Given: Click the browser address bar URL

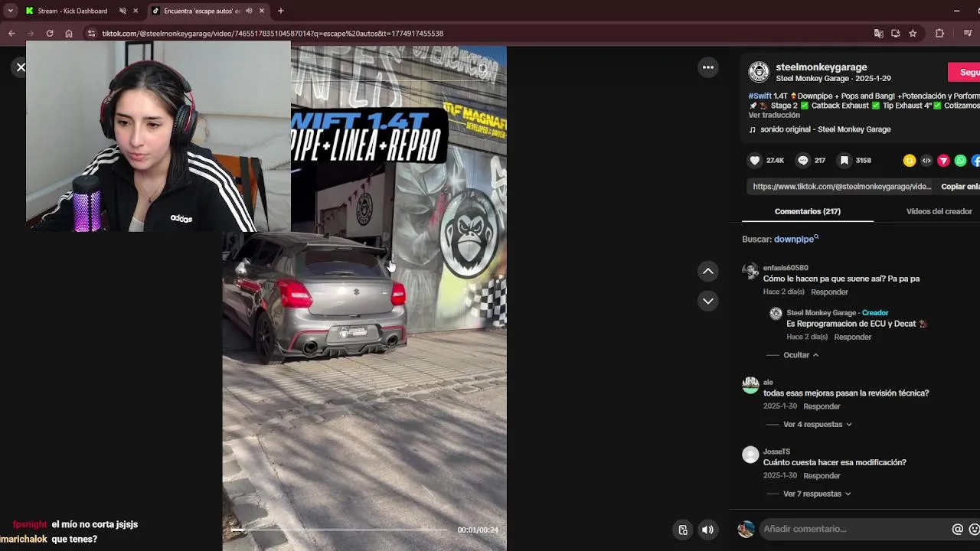Looking at the screenshot, I should [x=273, y=34].
